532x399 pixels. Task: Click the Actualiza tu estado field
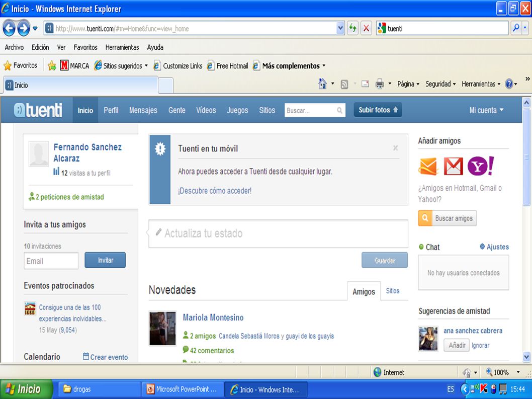click(x=278, y=233)
